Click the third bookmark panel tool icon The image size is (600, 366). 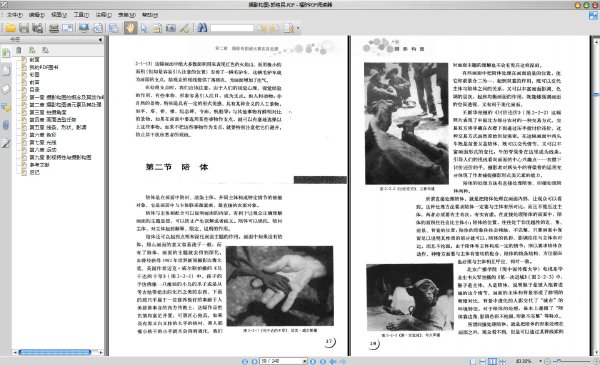[46, 50]
